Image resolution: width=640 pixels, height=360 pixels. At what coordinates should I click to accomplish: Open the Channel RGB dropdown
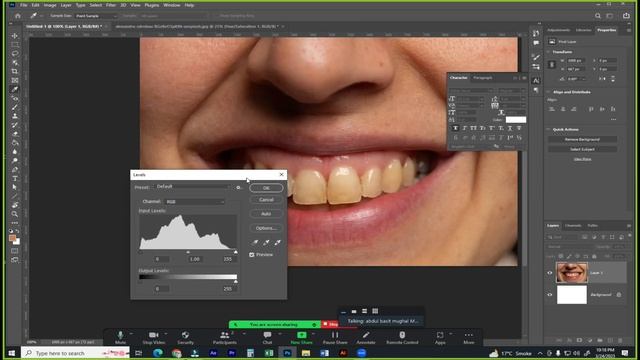[195, 202]
